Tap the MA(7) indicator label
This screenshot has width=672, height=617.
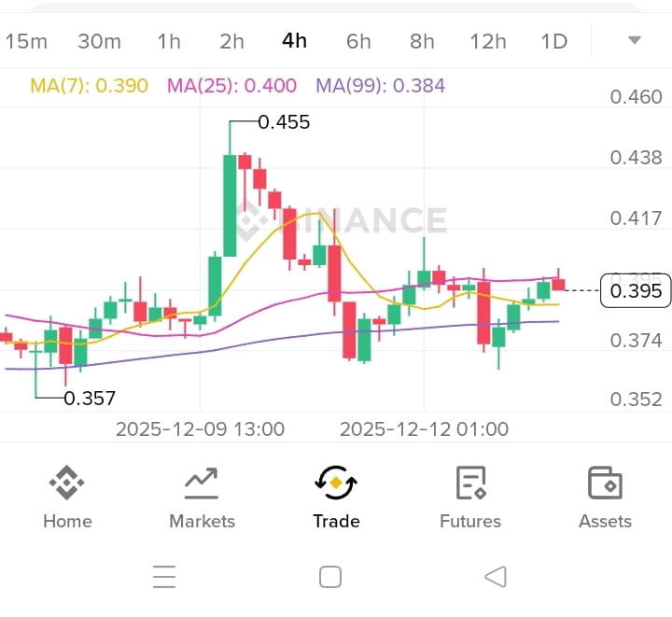tap(89, 86)
